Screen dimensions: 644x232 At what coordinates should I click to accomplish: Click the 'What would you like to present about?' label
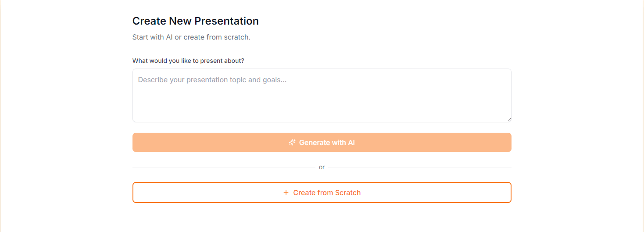coord(188,61)
